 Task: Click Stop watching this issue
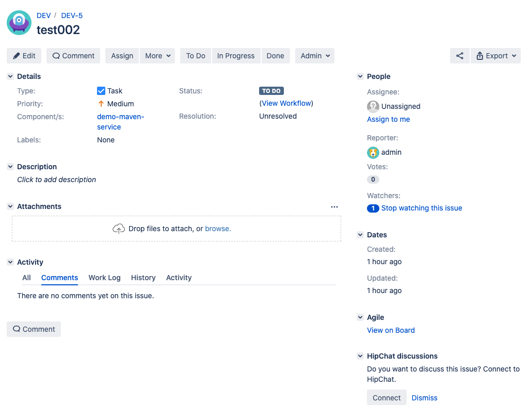[x=421, y=208]
